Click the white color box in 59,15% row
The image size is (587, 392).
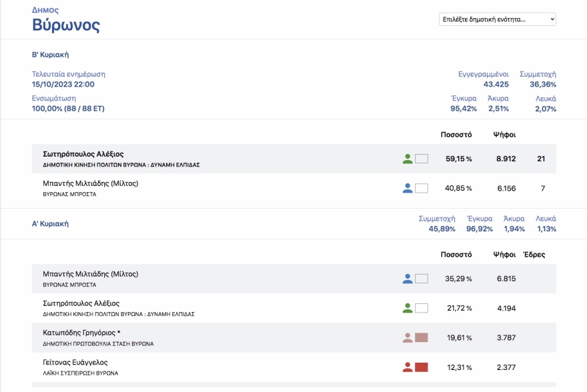(x=421, y=159)
